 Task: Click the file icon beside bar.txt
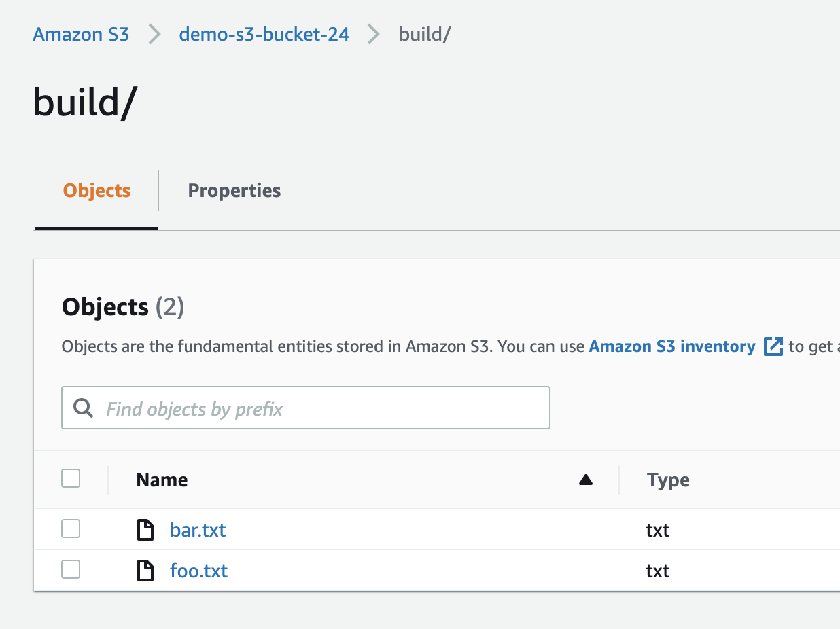coord(145,530)
